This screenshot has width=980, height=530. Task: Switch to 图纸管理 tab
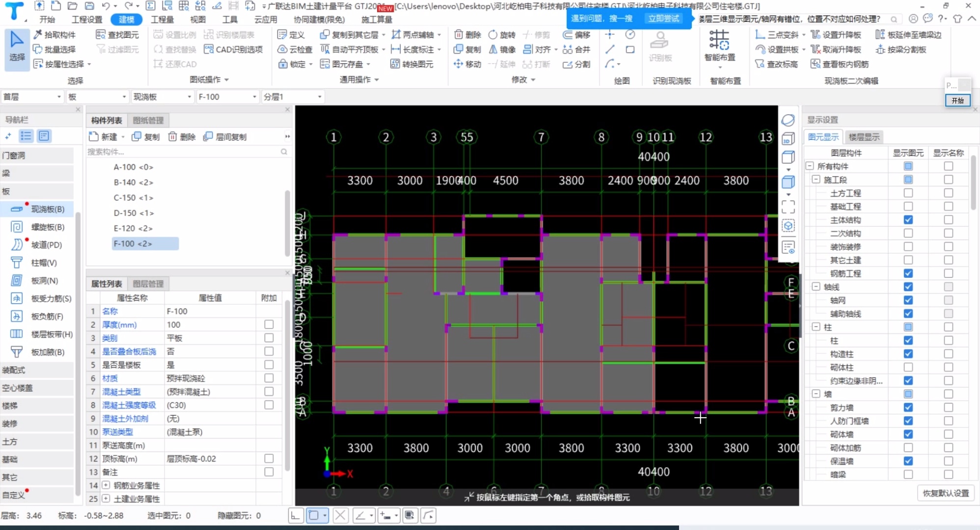(148, 120)
